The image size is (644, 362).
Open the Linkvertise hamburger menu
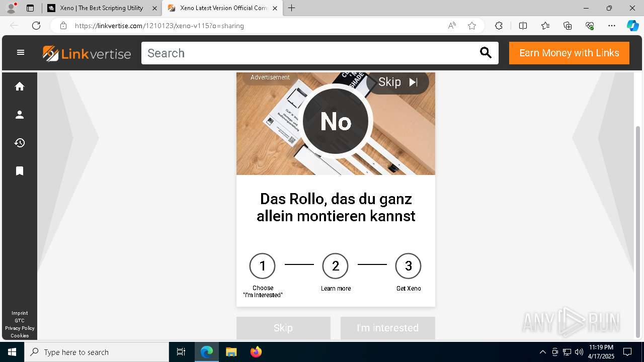coord(21,52)
